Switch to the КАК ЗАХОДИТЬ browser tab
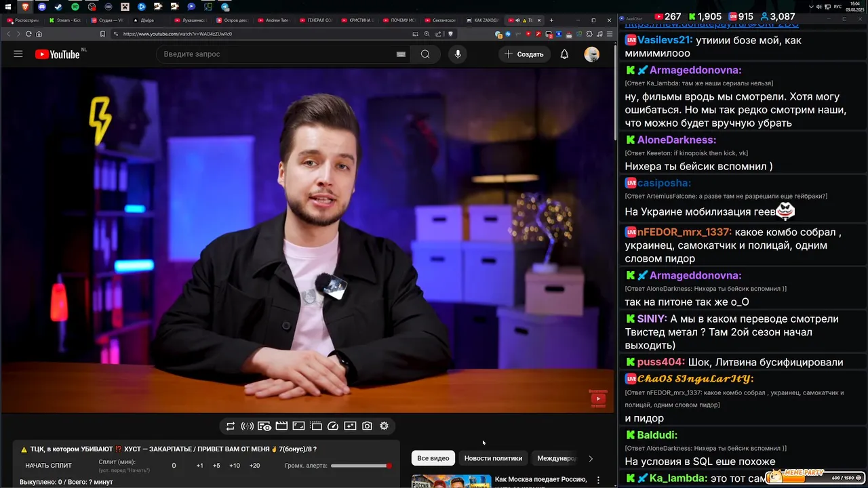Screen dimensions: 868x488 (483, 20)
